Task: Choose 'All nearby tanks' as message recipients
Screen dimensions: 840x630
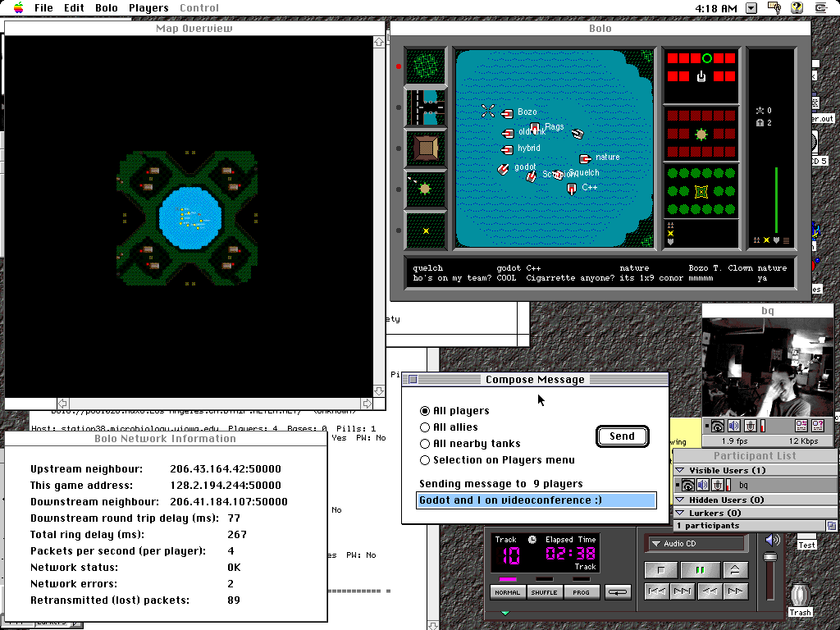Action: pos(425,444)
